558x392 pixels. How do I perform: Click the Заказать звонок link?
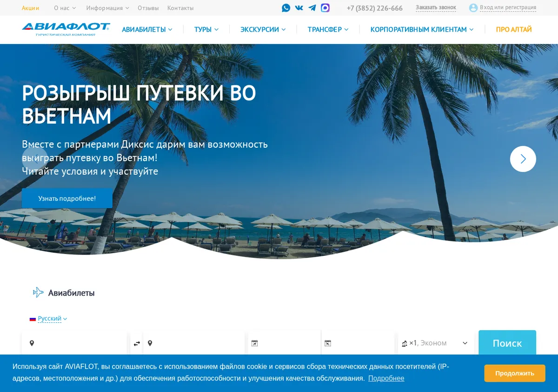(x=436, y=7)
